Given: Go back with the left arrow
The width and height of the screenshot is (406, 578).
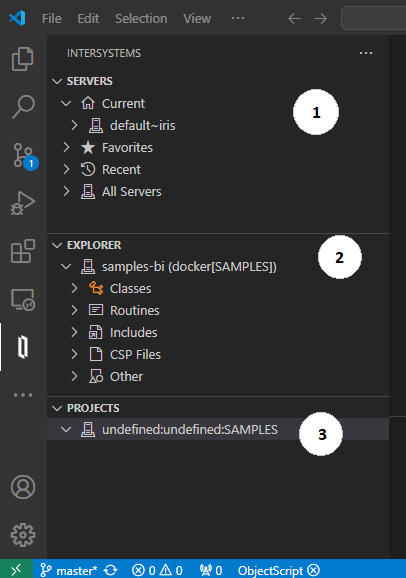Looking at the screenshot, I should coord(294,18).
